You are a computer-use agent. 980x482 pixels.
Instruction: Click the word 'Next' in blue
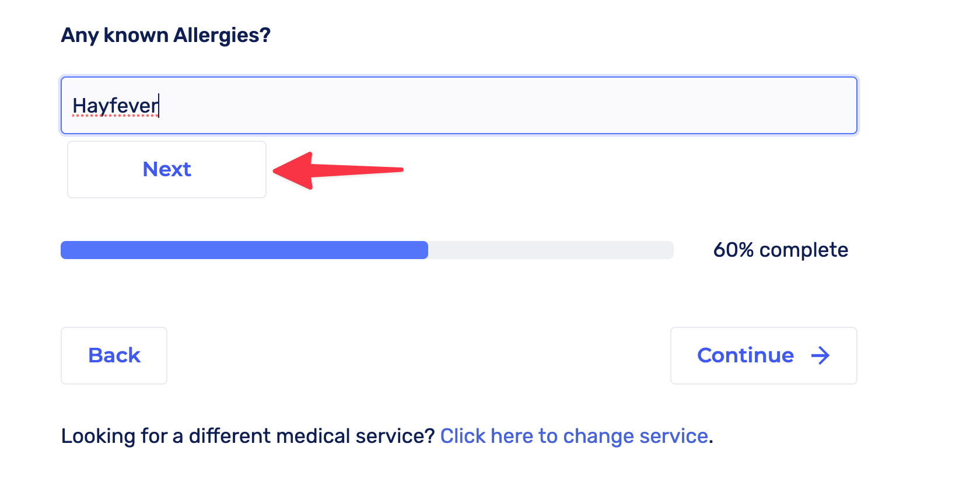point(167,169)
